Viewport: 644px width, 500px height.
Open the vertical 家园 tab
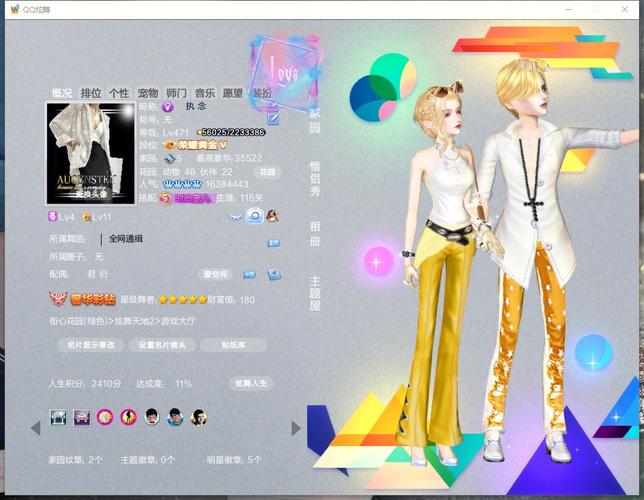click(315, 121)
